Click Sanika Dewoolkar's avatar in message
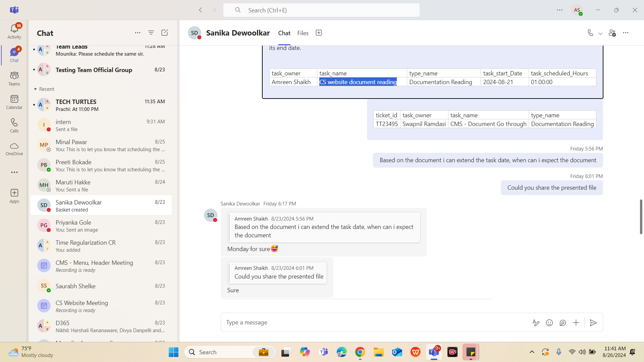The height and width of the screenshot is (362, 644). pyautogui.click(x=210, y=215)
